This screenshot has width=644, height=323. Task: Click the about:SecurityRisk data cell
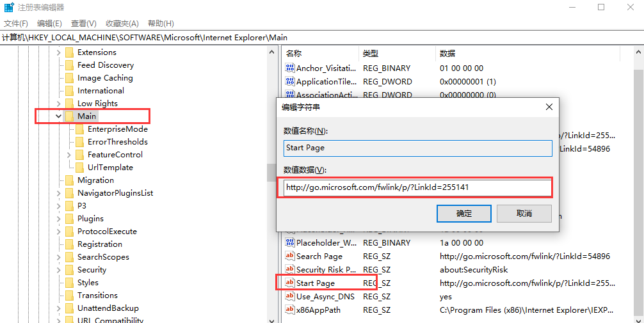474,270
